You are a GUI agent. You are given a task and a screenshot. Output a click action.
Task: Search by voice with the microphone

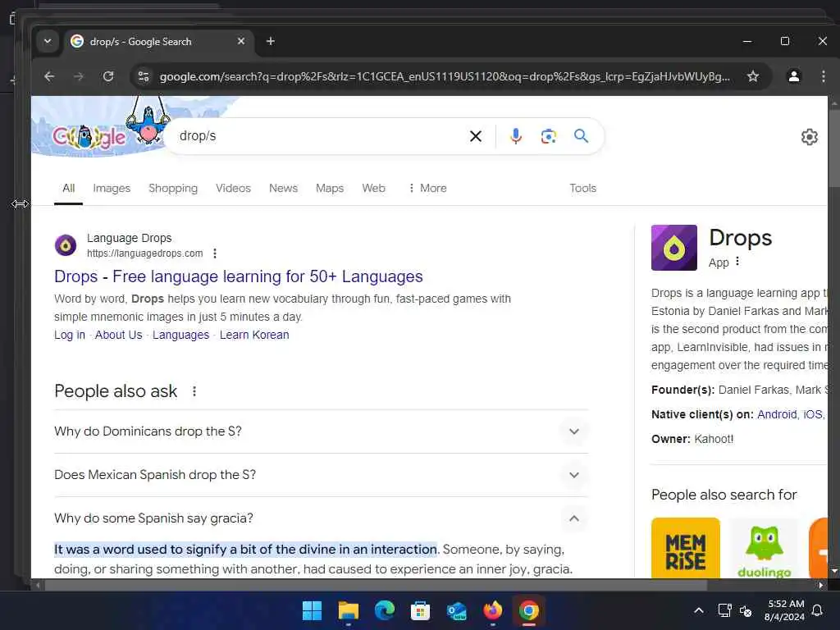516,136
